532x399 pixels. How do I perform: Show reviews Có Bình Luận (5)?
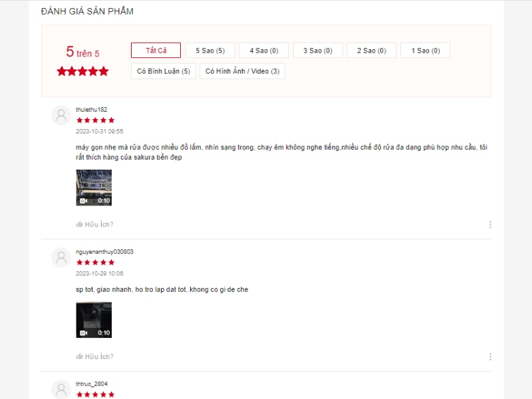coord(163,71)
